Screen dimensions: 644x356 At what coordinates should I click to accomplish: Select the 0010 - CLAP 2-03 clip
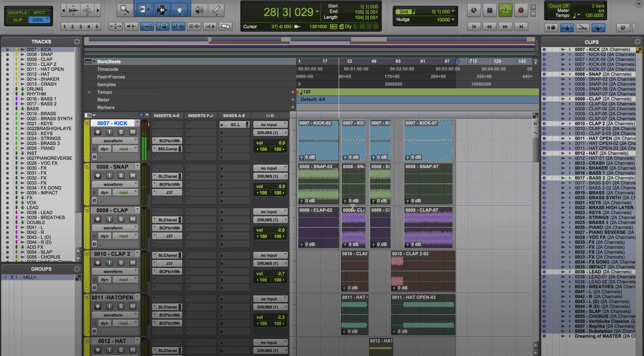point(423,273)
